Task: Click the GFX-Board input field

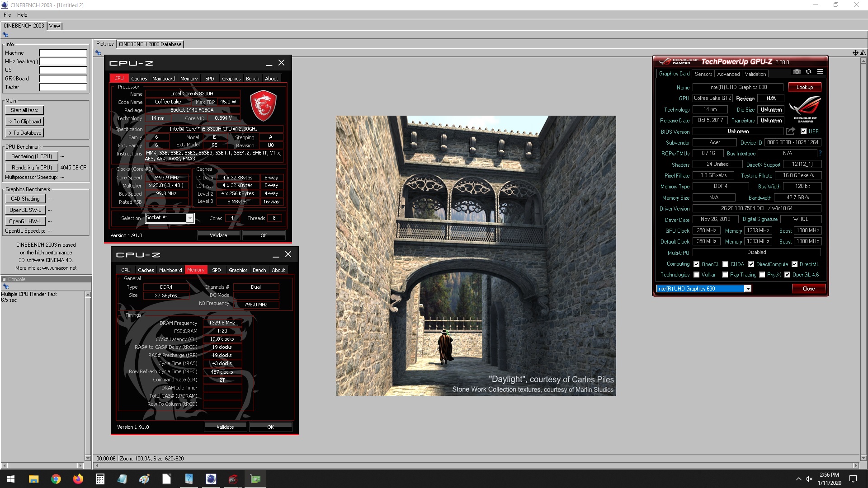Action: coord(63,79)
